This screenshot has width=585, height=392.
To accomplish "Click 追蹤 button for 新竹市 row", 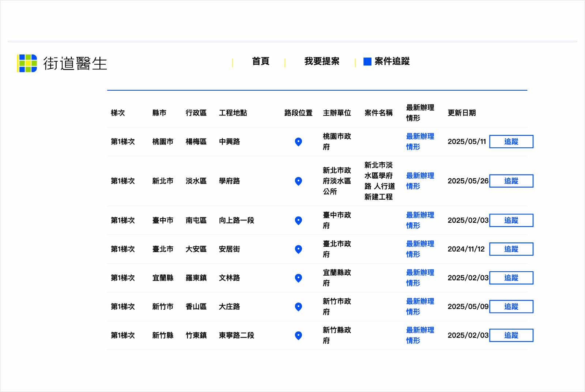I will 511,306.
